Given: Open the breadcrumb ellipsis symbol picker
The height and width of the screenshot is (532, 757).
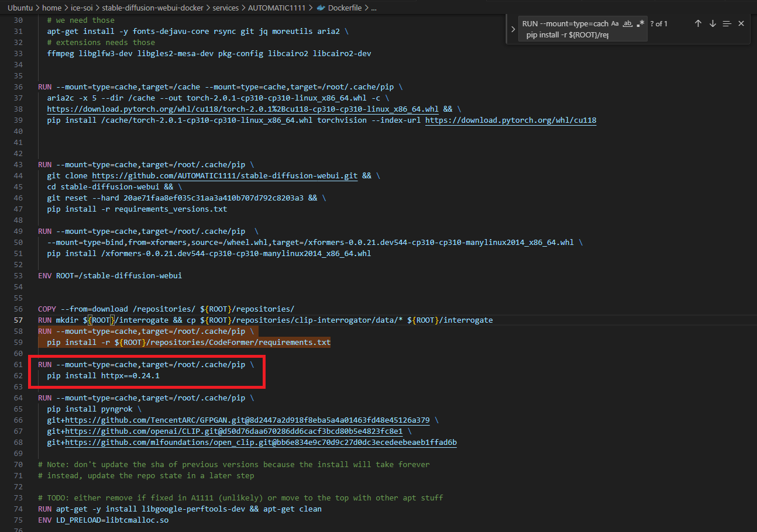Looking at the screenshot, I should click(374, 8).
